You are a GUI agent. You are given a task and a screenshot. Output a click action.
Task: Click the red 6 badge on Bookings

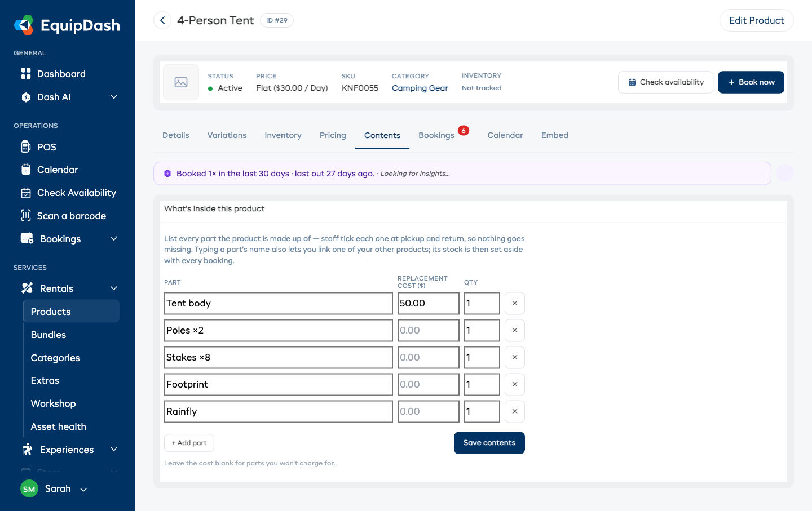click(x=464, y=131)
